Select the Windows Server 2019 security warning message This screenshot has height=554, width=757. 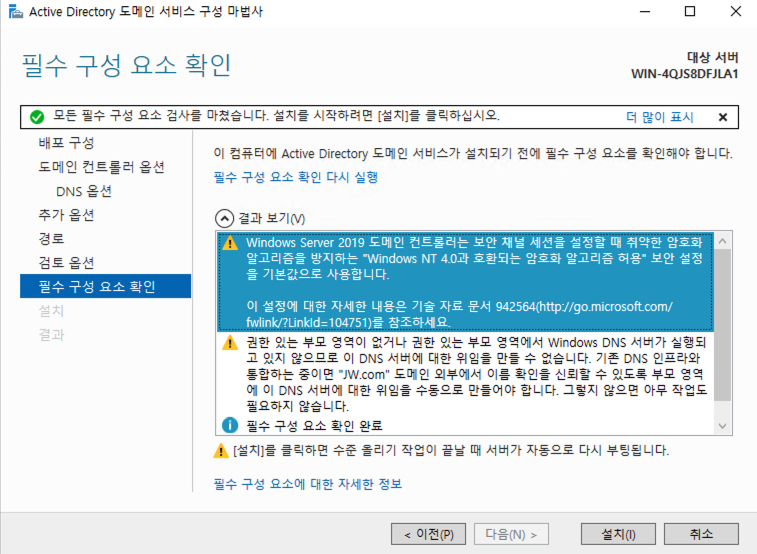[465, 282]
